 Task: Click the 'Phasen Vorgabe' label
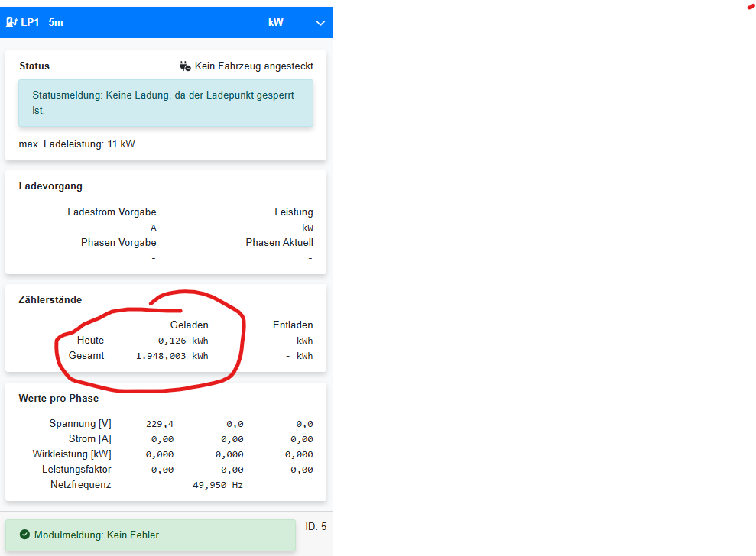(118, 242)
